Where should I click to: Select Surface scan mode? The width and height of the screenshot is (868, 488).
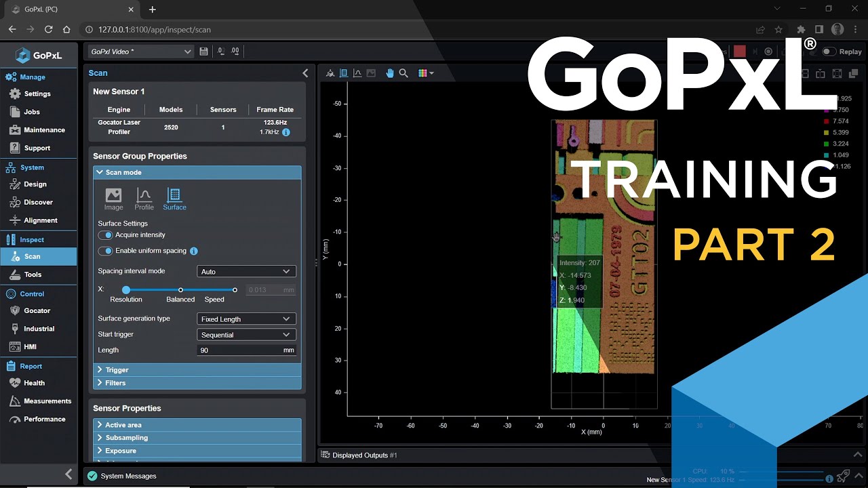pyautogui.click(x=174, y=199)
